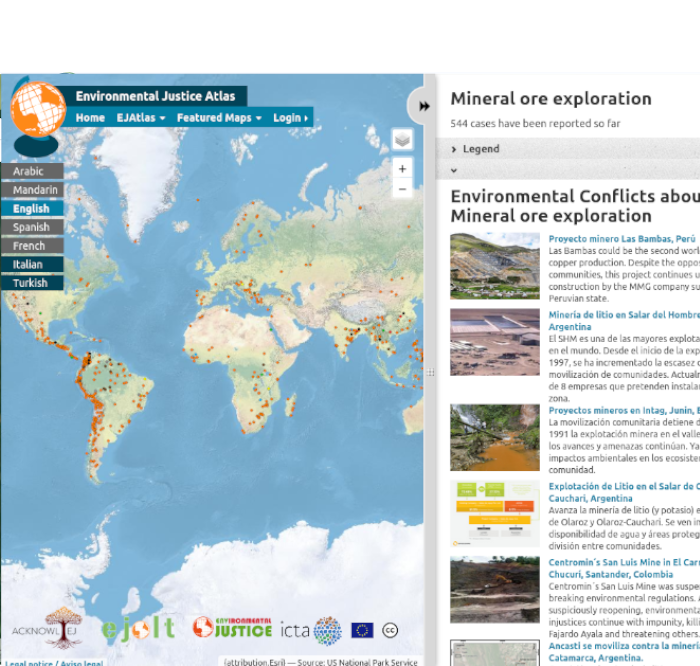Switch language to French
Image resolution: width=700 pixels, height=666 pixels.
32,246
